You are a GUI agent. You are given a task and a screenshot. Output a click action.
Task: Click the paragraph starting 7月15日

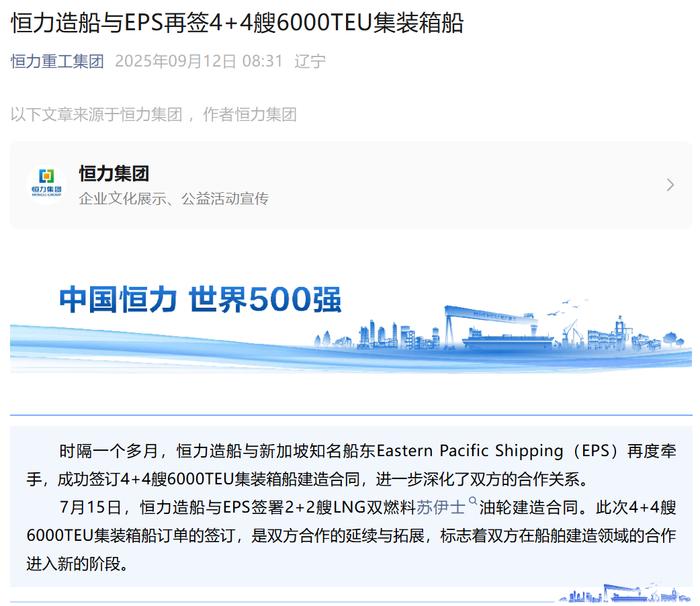pyautogui.click(x=351, y=535)
